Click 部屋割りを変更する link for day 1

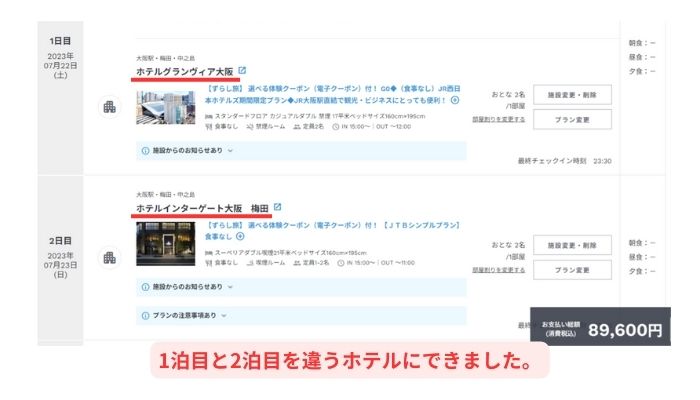pyautogui.click(x=499, y=119)
